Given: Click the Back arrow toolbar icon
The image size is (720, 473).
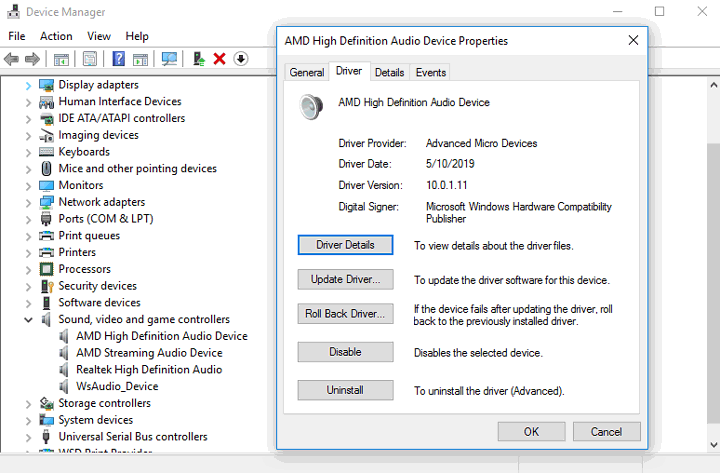Looking at the screenshot, I should (11, 59).
